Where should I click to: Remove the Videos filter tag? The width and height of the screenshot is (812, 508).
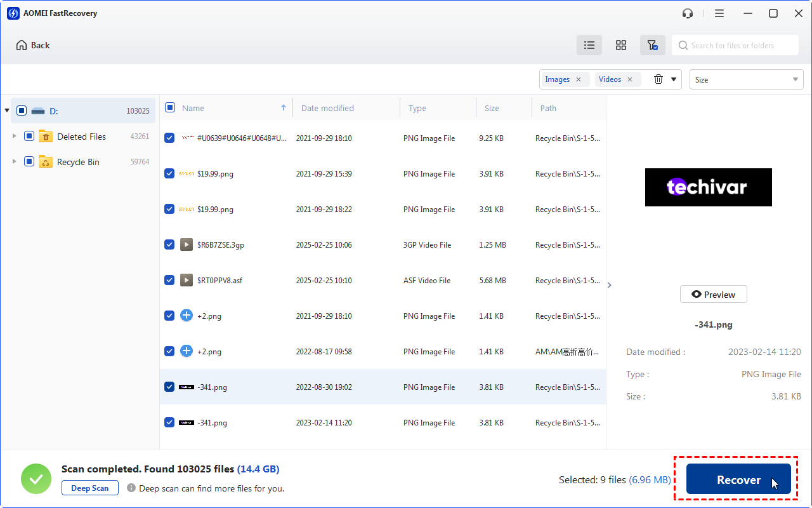(630, 79)
